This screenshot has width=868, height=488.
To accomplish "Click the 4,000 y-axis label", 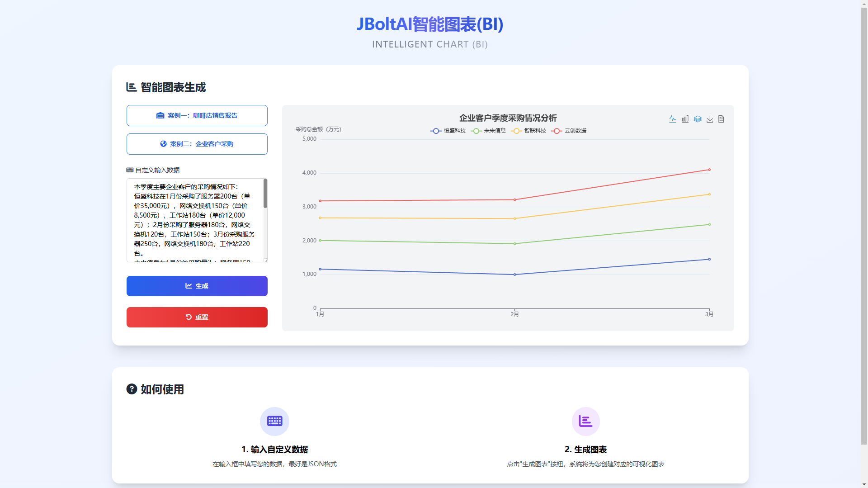I will click(309, 173).
